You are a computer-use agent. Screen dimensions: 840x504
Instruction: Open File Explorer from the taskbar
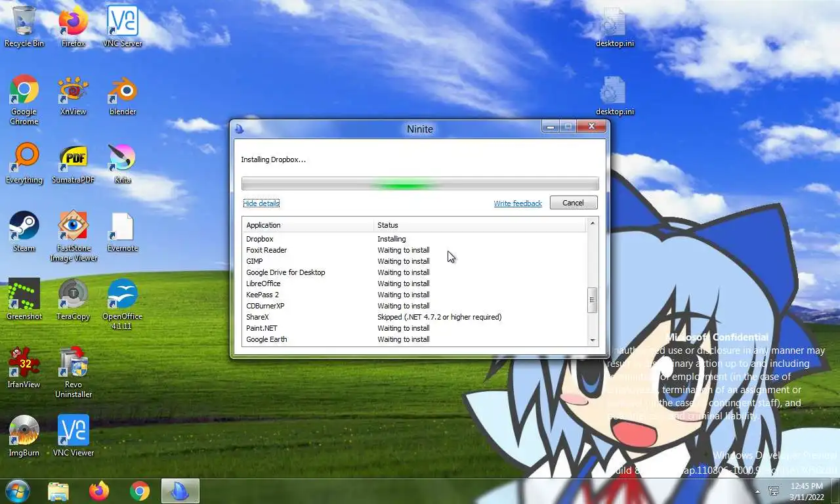[58, 491]
